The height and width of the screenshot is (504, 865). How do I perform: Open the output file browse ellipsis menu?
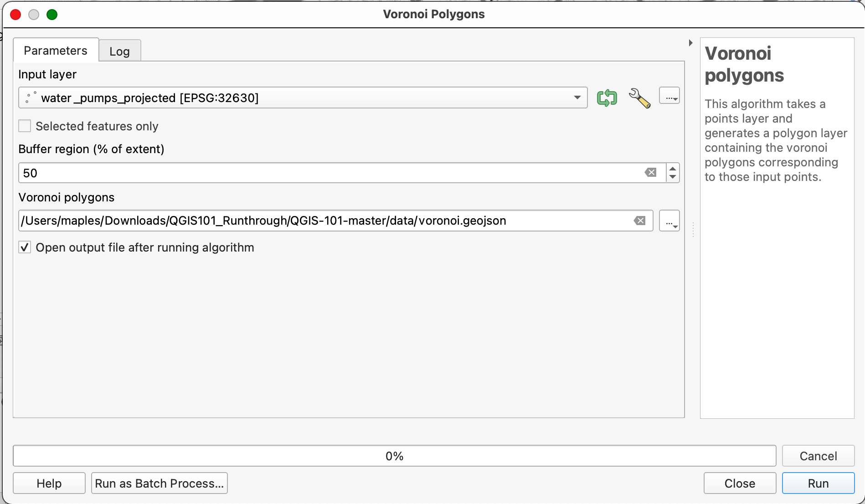(x=669, y=221)
